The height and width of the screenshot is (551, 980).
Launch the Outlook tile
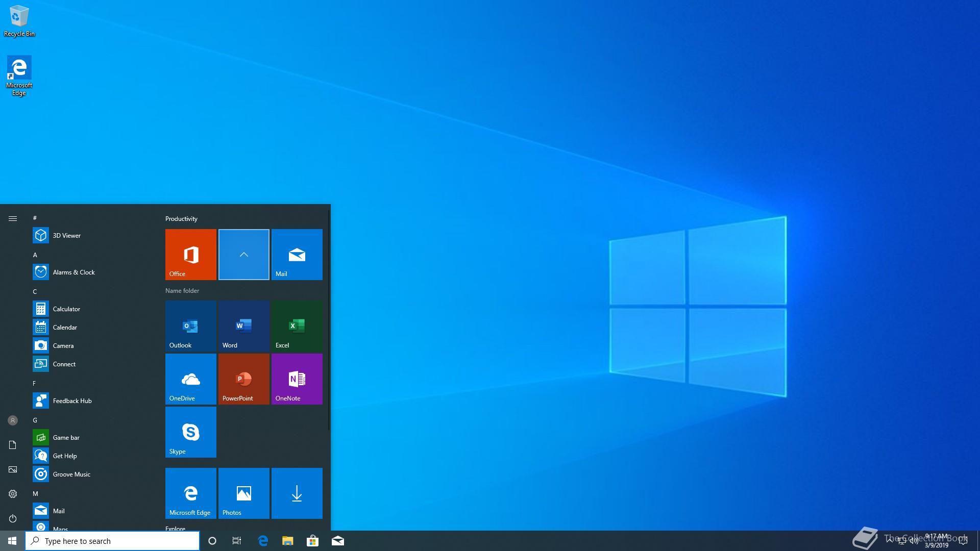pyautogui.click(x=191, y=326)
